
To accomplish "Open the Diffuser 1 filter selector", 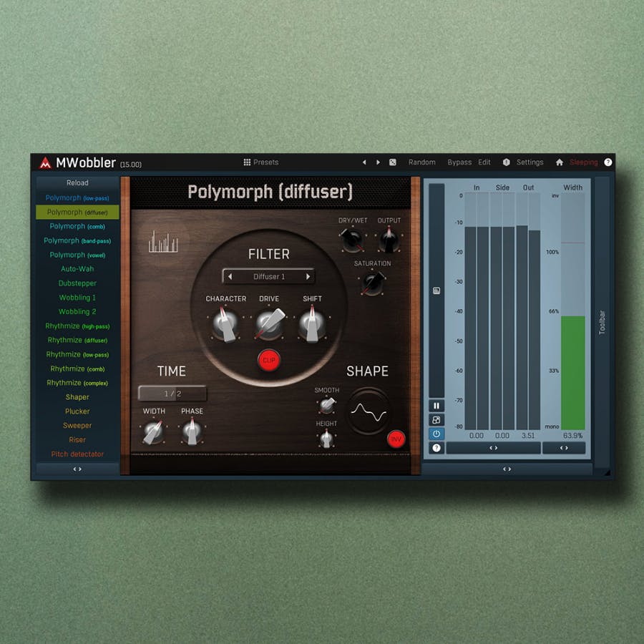I will (x=268, y=276).
